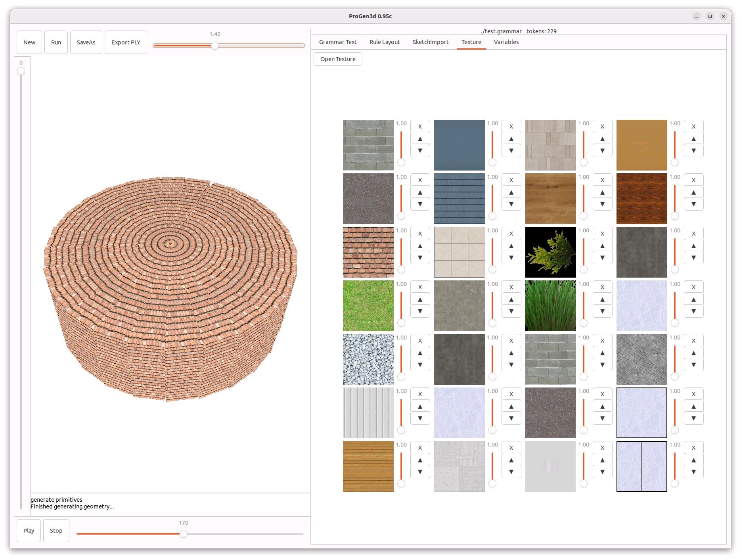Remove the dark red wood texture with X
741x560 pixels.
(x=693, y=180)
